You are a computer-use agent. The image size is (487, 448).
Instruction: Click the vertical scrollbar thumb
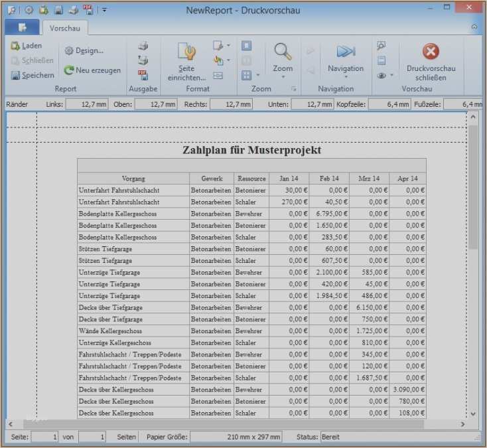(473, 187)
